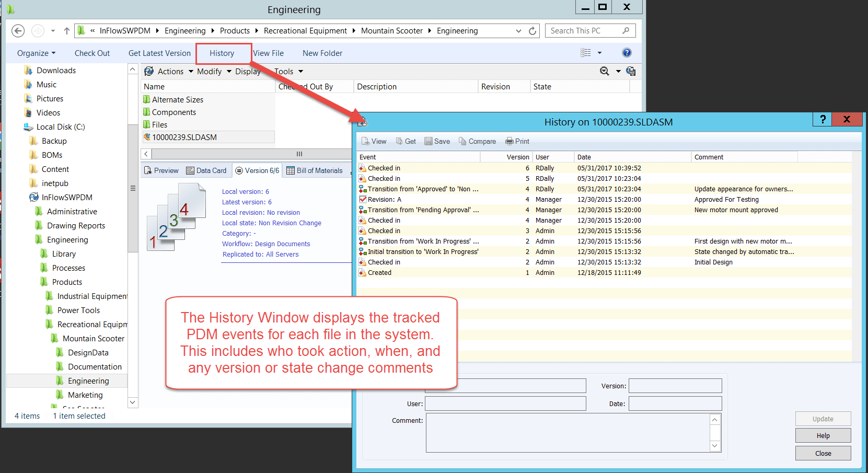Viewport: 868px width, 473px height.
Task: Click the Save icon in History toolbar
Action: click(x=429, y=142)
